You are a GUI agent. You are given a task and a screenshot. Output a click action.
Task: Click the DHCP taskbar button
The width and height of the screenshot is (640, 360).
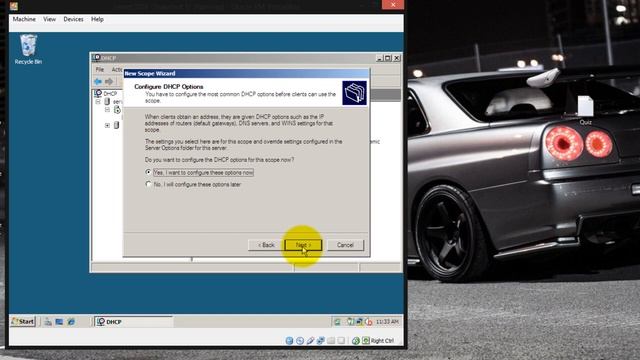pyautogui.click(x=134, y=322)
